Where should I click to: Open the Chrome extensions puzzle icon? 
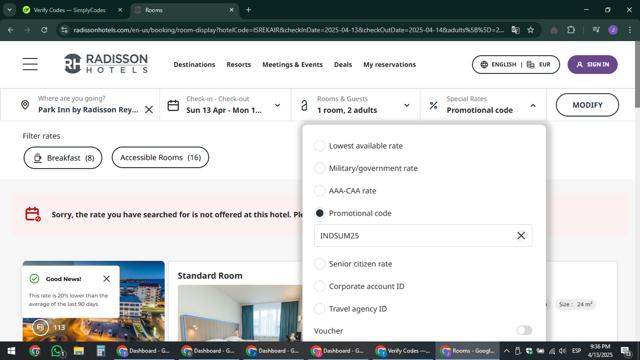571,30
